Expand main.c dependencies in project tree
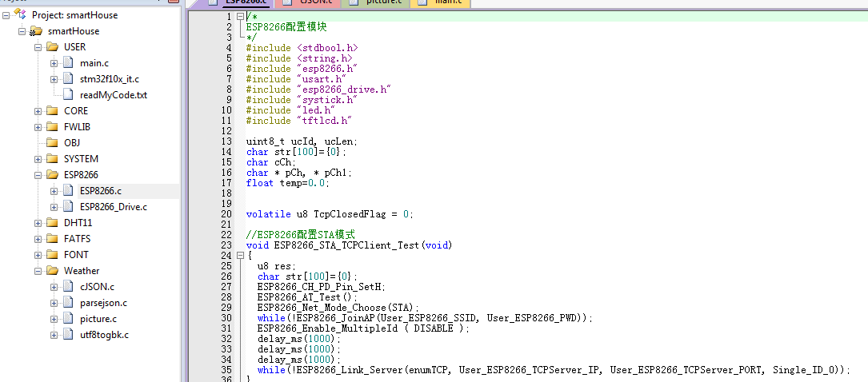This screenshot has width=868, height=382. tap(54, 64)
